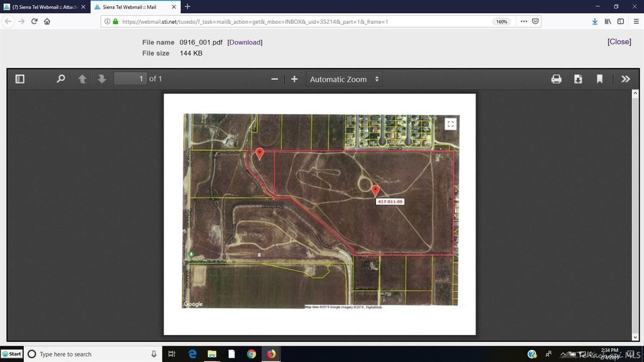Image resolution: width=644 pixels, height=362 pixels.
Task: Open a new browser tab
Action: point(187,6)
